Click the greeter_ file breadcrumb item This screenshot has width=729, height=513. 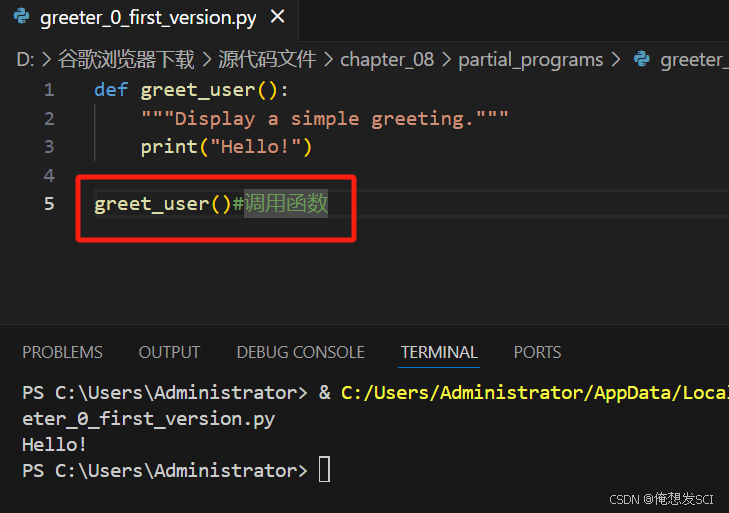coord(694,60)
